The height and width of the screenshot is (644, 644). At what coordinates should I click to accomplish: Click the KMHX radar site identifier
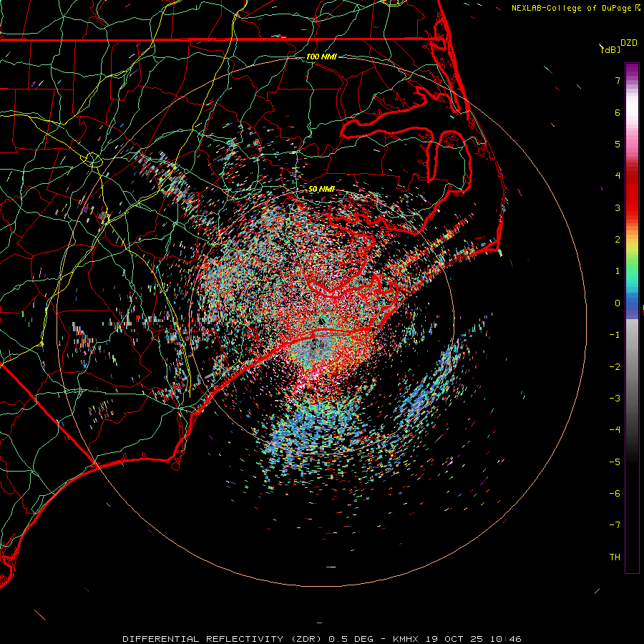[406, 639]
